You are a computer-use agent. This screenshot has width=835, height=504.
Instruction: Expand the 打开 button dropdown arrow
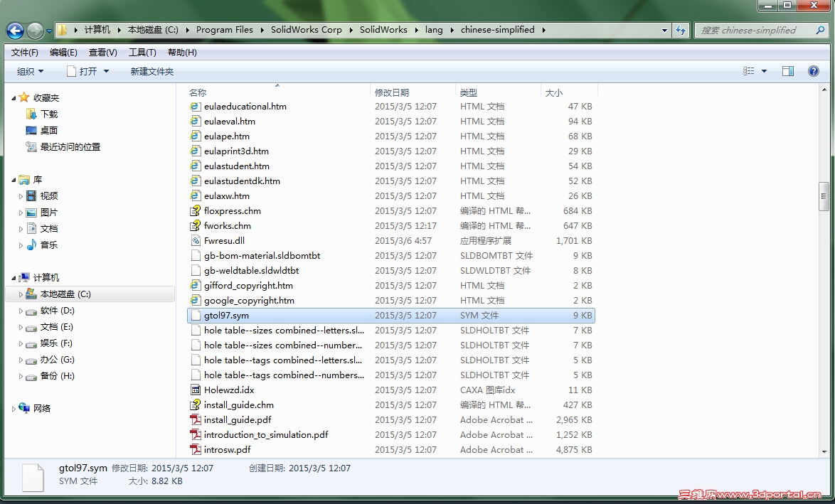pyautogui.click(x=106, y=71)
